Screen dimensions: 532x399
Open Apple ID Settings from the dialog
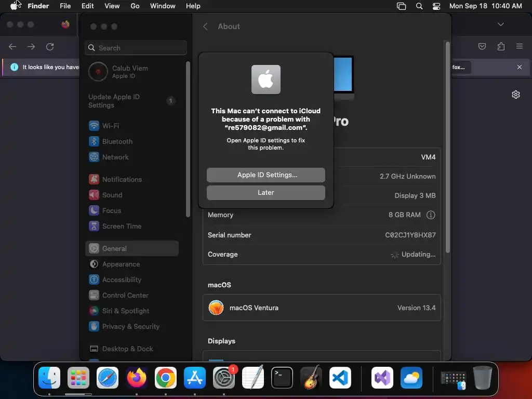coord(265,175)
